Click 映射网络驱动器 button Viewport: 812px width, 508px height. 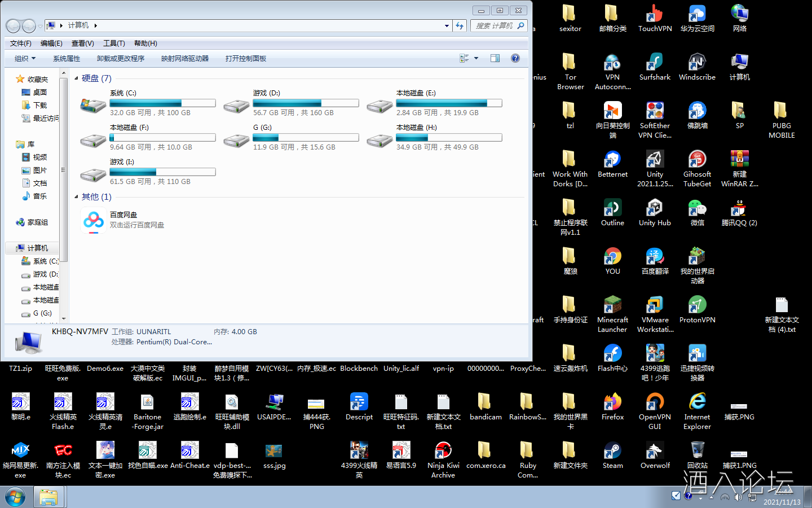(185, 59)
